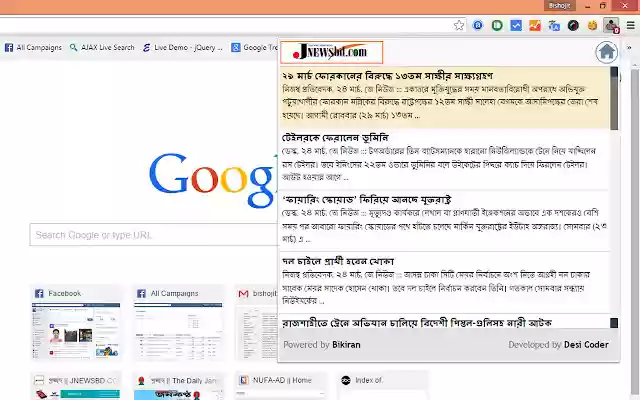Open the blue circular 'a' extension
This screenshot has height=400, width=640.
coord(478,25)
